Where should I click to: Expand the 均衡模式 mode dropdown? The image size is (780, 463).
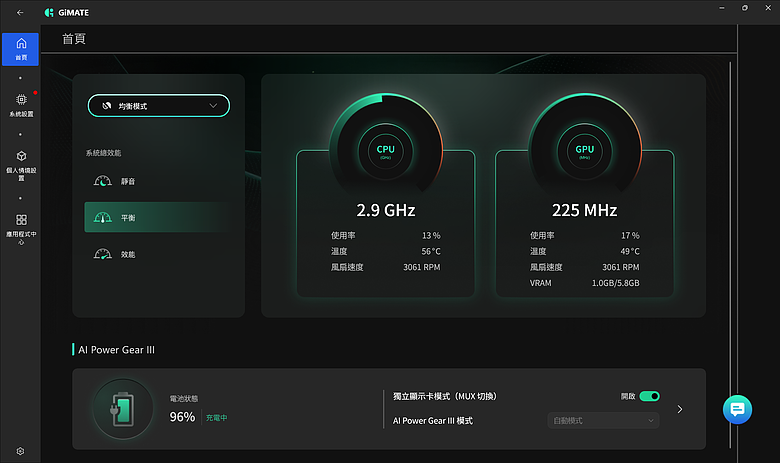(x=159, y=106)
